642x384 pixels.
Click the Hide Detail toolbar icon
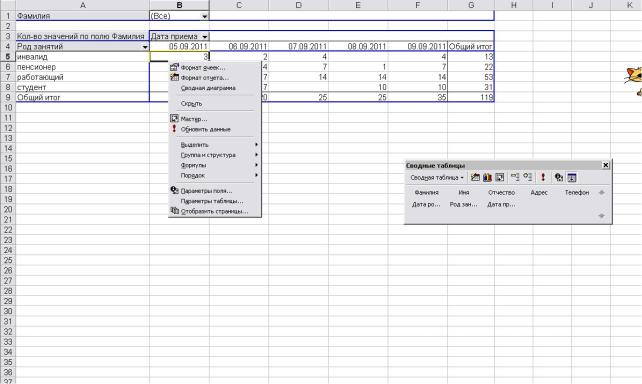(515, 177)
